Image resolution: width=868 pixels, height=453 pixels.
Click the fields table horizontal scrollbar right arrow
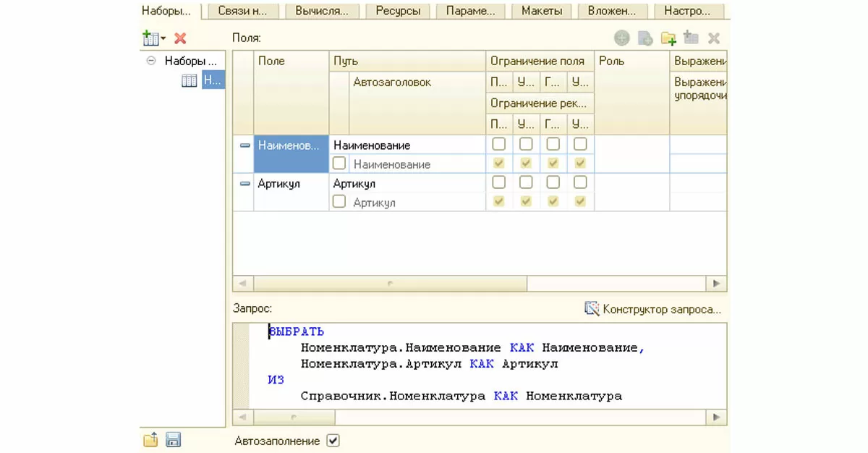[716, 284]
